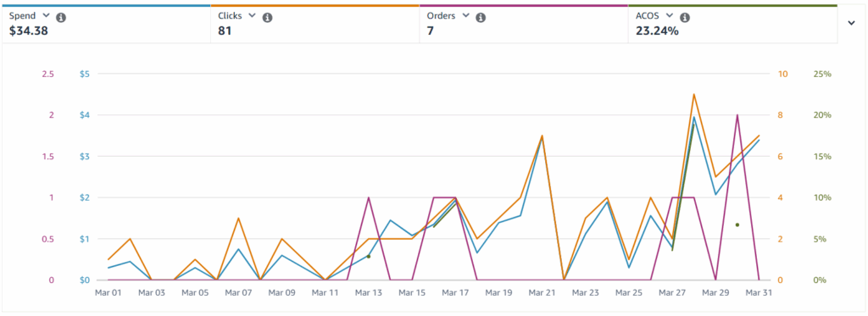Click the Mar 15 axis label
This screenshot has height=316, width=868.
412,292
